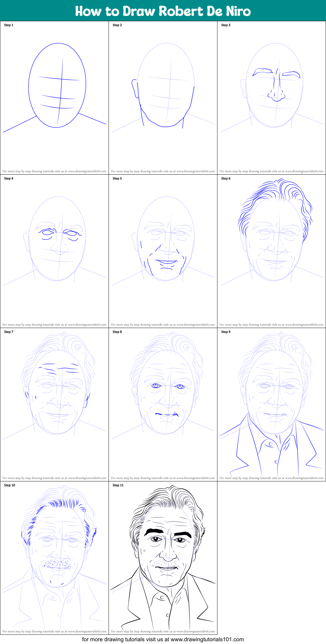Click the "How to Draw Robert De Niro" title
Screen dimensions: 326x644
(x=163, y=11)
